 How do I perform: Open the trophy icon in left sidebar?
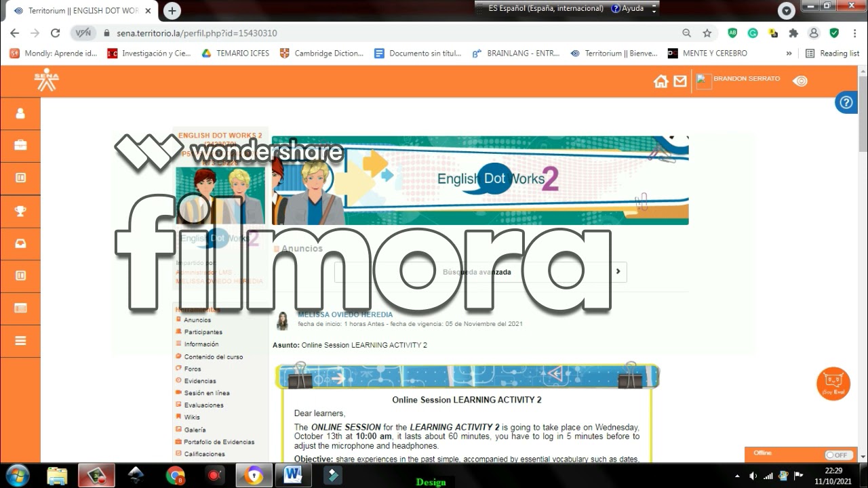(x=20, y=211)
